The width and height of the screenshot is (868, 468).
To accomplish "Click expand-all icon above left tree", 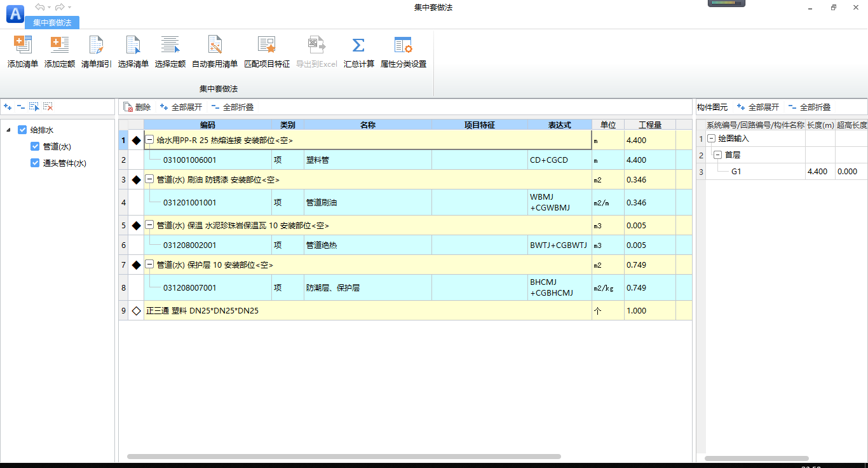I will [8, 107].
